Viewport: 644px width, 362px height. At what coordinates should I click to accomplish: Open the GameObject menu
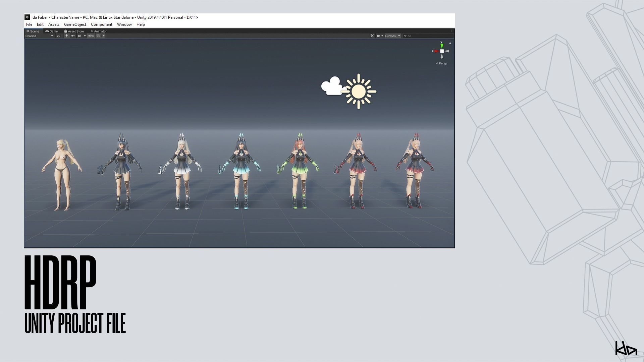(x=75, y=24)
